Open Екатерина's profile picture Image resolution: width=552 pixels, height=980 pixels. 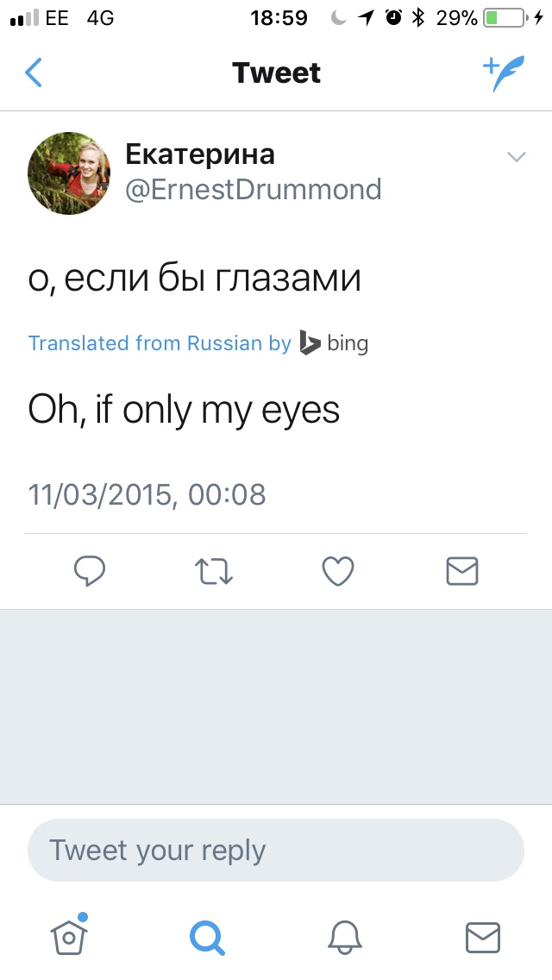pos(69,173)
